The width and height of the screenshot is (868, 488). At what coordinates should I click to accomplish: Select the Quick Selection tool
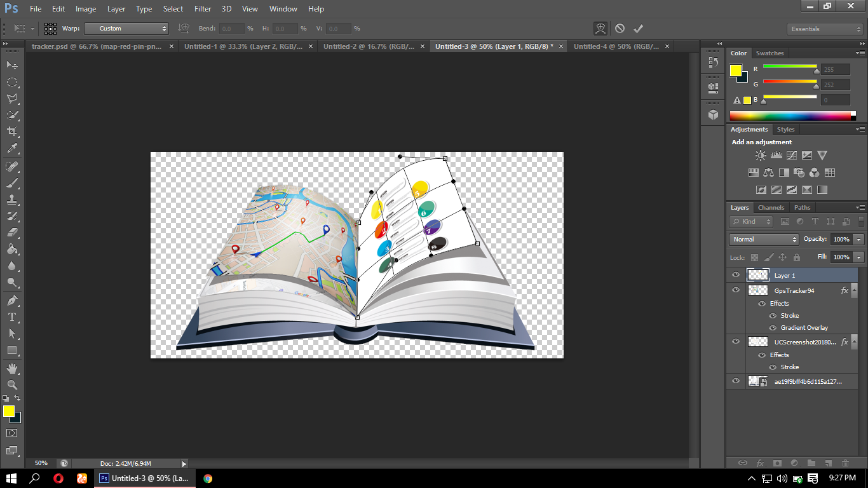point(12,115)
